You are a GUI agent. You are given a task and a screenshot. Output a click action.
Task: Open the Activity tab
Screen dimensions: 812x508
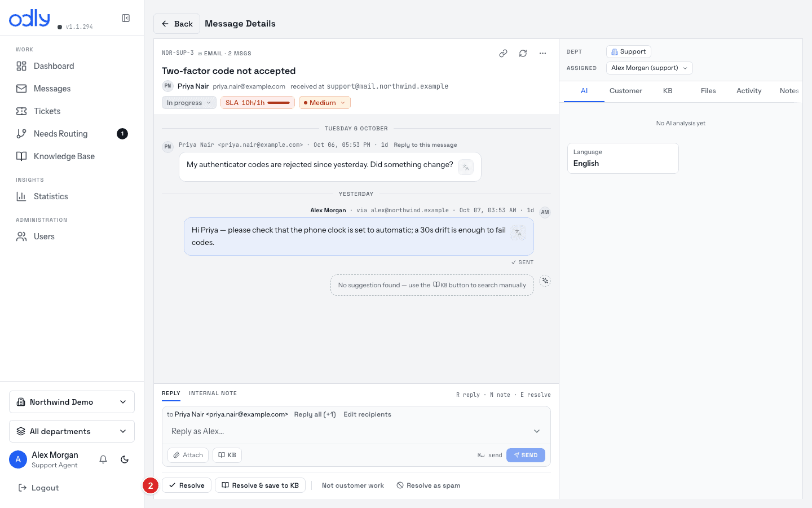coord(749,91)
